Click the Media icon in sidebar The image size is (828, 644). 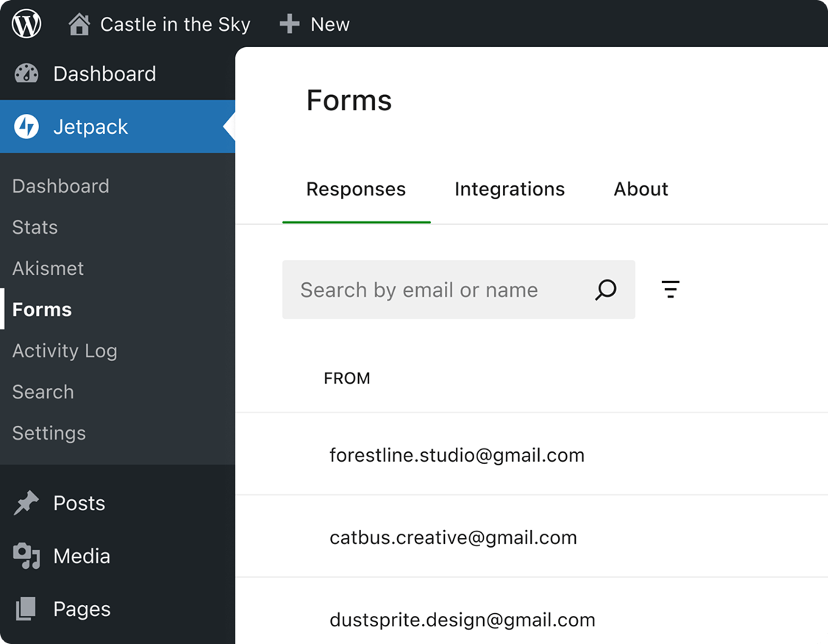(x=26, y=557)
